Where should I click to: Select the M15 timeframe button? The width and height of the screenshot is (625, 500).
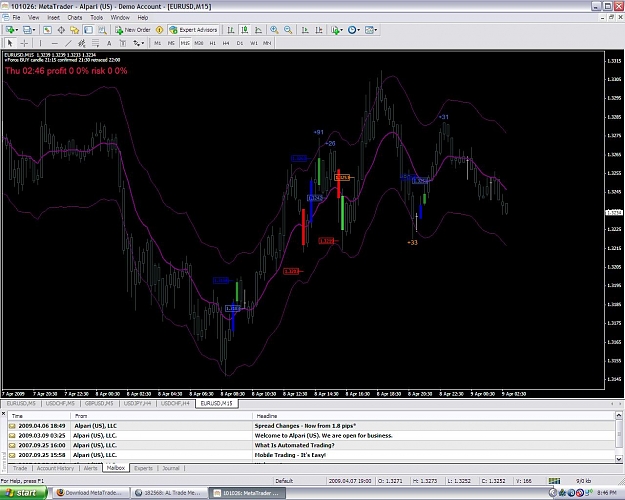tap(185, 43)
